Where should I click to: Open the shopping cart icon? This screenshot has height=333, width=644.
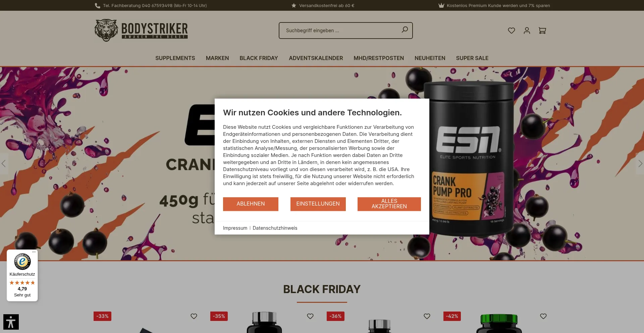(x=542, y=31)
